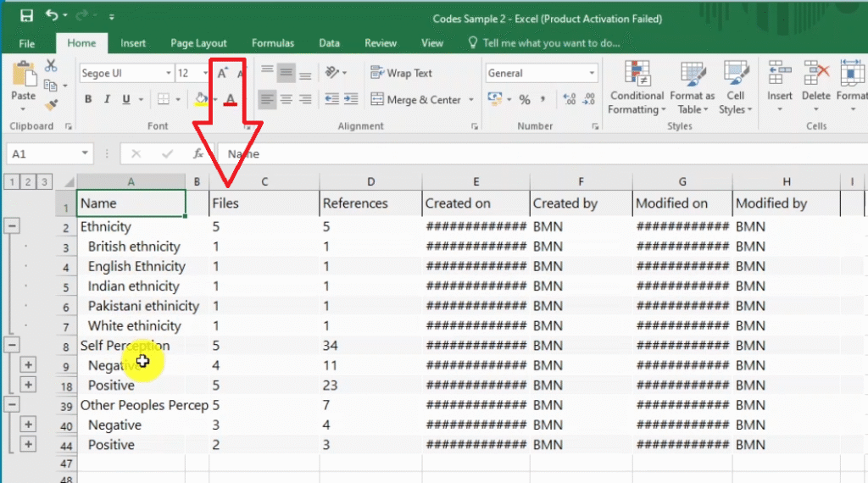Expand the Negative group at row 9

tap(28, 365)
